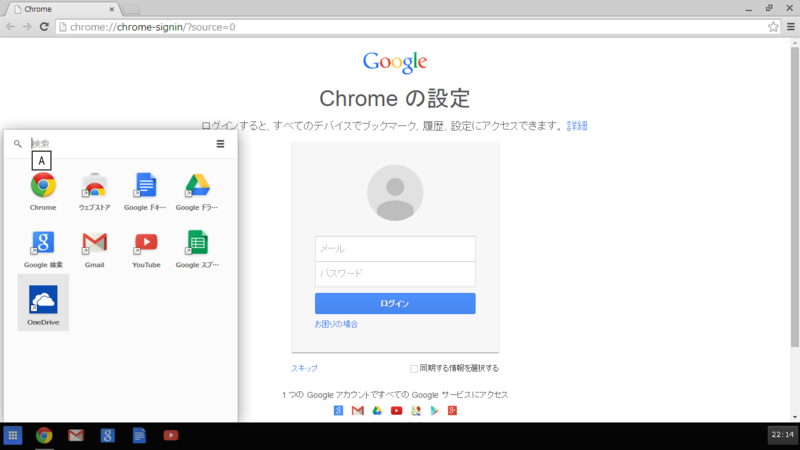The height and width of the screenshot is (450, 800).
Task: Click the Google logo
Action: pos(395,63)
